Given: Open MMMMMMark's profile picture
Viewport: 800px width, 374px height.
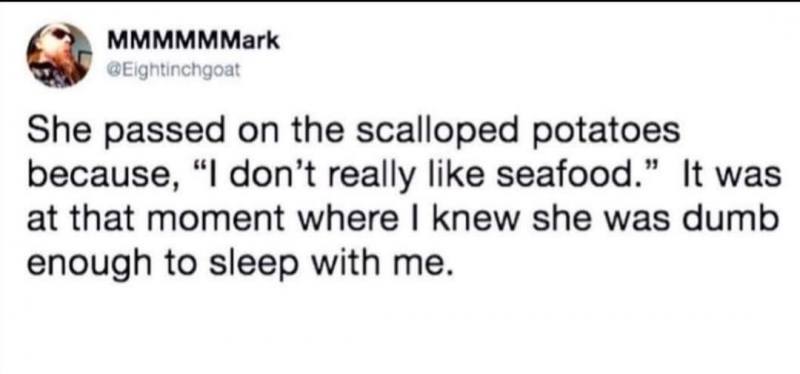Looking at the screenshot, I should click(x=60, y=55).
